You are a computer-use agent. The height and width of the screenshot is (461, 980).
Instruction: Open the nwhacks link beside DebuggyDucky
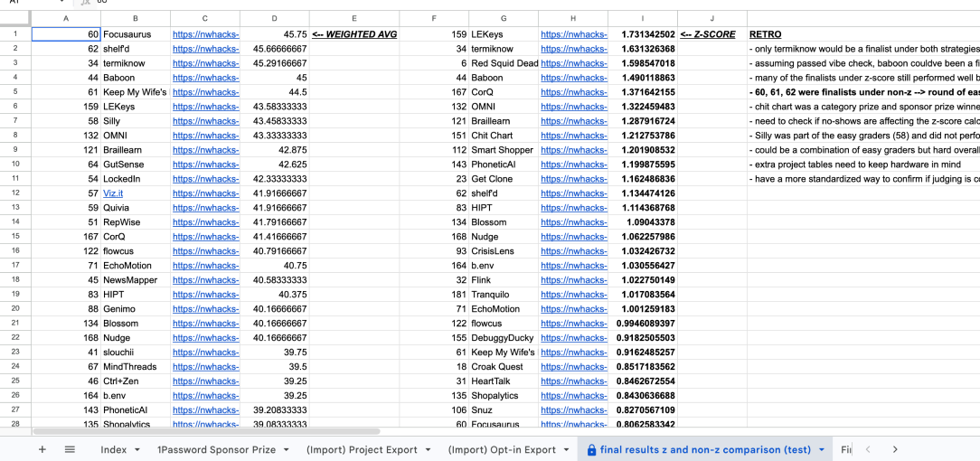tap(574, 338)
